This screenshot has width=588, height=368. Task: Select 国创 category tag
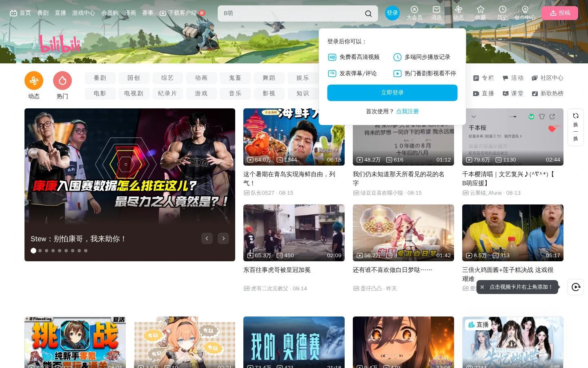click(x=134, y=78)
